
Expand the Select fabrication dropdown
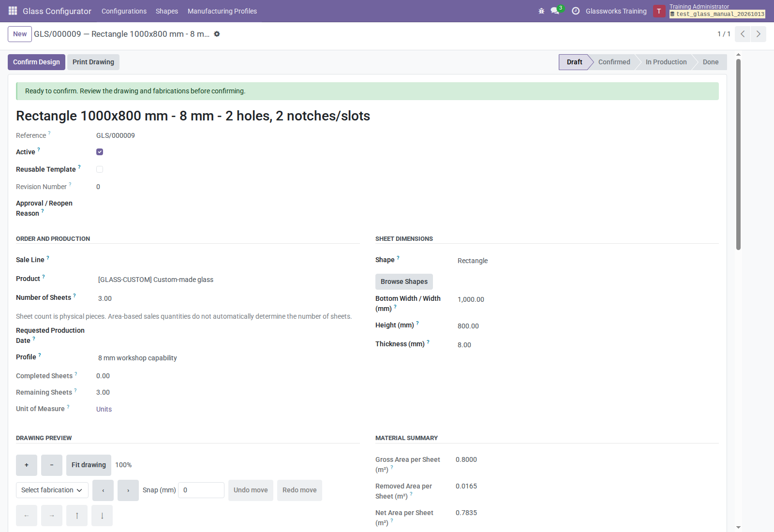(52, 490)
